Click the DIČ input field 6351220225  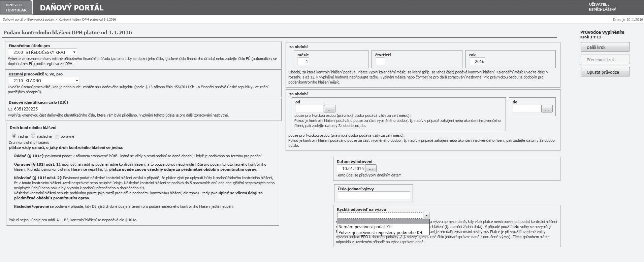27,109
